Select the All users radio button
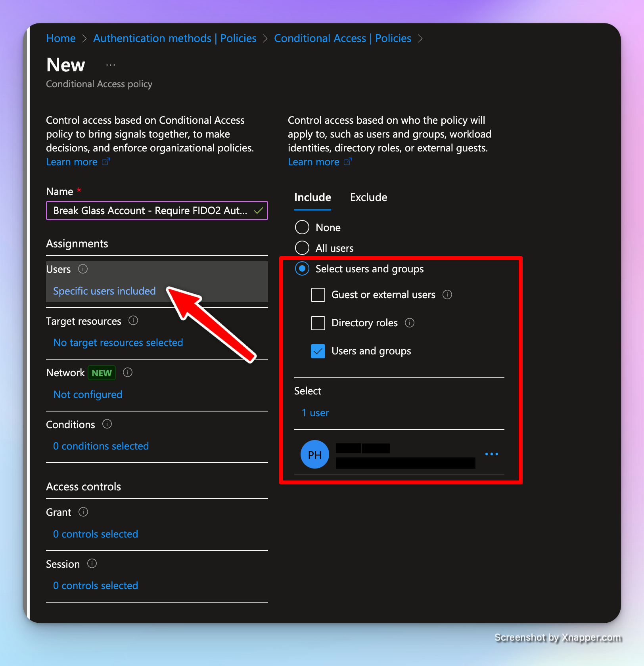This screenshot has width=644, height=666. pyautogui.click(x=302, y=248)
